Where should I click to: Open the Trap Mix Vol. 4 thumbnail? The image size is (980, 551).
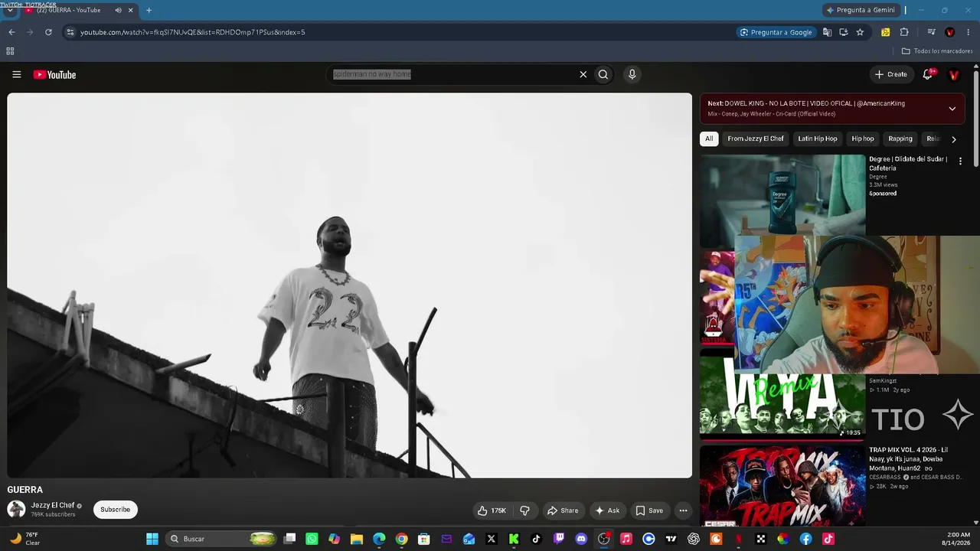[782, 486]
